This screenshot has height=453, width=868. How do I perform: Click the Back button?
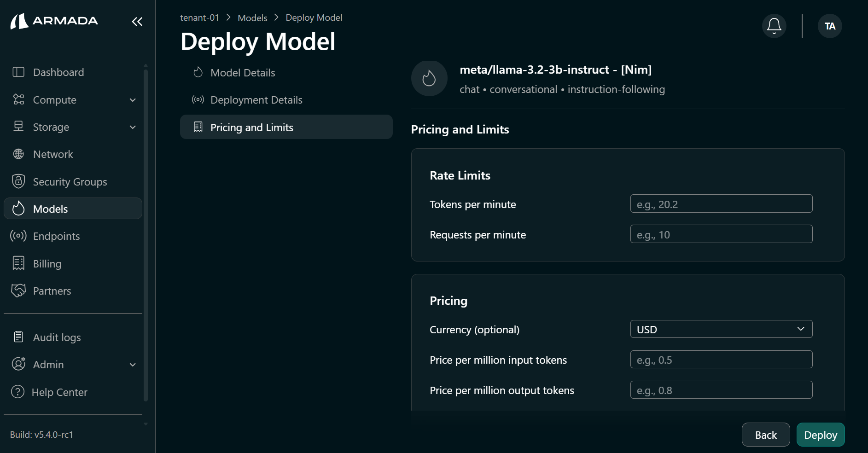[766, 435]
